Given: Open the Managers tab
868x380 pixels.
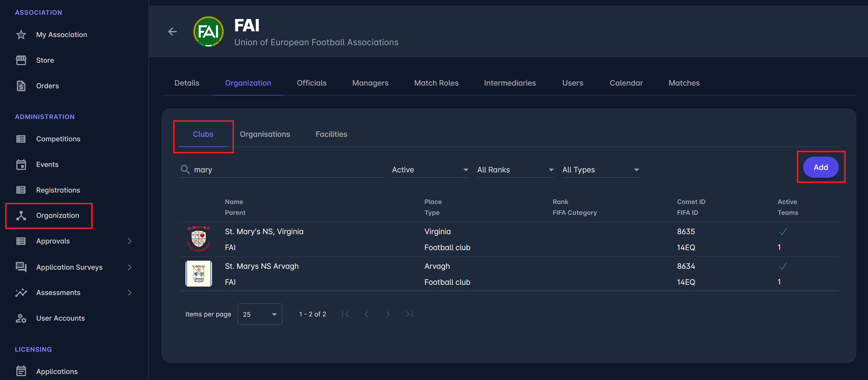Looking at the screenshot, I should [x=370, y=83].
